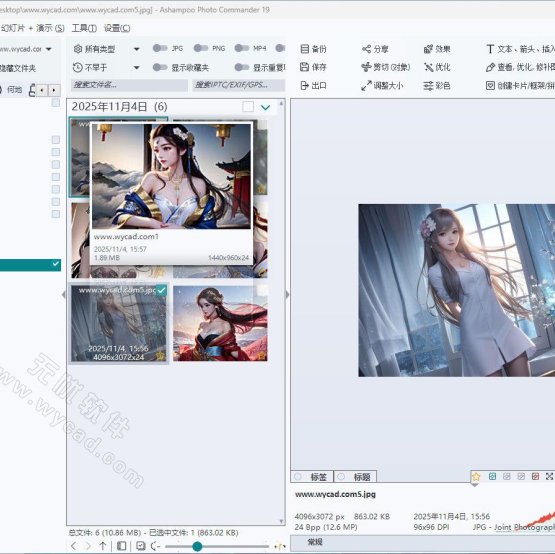Uncheck the selected www.wycad.com5.jpg thumbnail checkmark
This screenshot has height=554, width=555.
click(x=161, y=290)
